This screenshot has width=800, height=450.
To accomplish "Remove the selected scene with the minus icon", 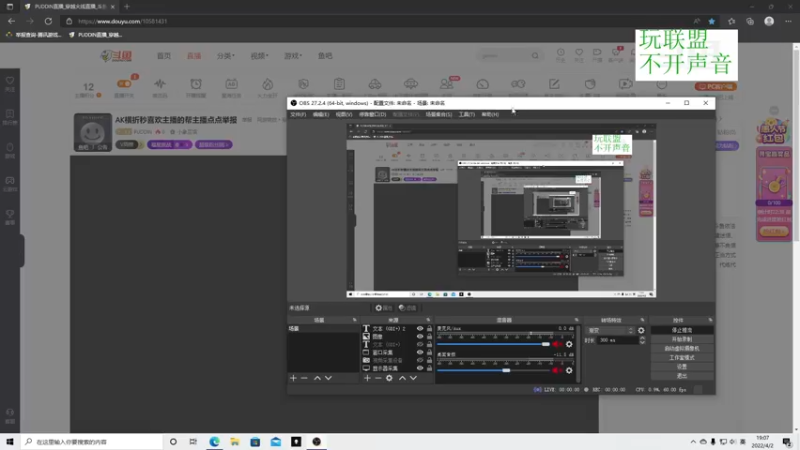I will 305,378.
